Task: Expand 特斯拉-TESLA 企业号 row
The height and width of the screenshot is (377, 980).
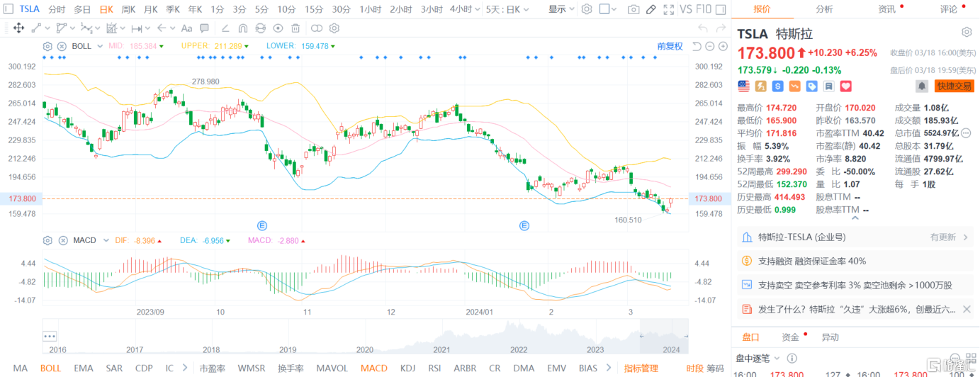Action: pyautogui.click(x=855, y=237)
